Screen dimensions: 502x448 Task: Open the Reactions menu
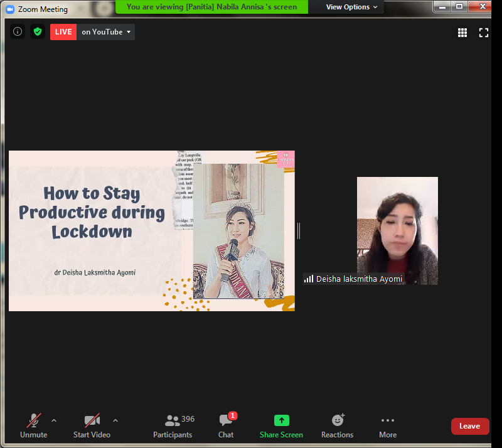[x=338, y=425]
